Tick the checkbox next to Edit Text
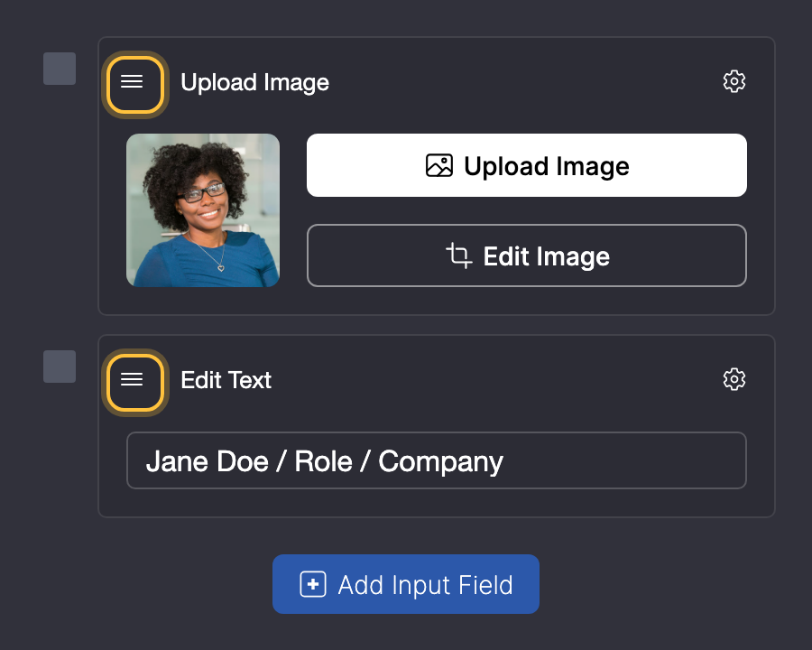Image resolution: width=812 pixels, height=650 pixels. click(x=60, y=367)
